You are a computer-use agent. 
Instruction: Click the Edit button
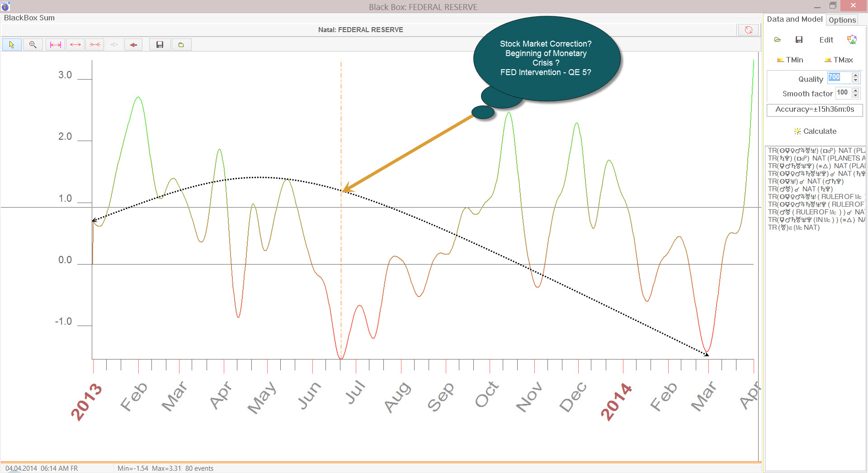826,40
